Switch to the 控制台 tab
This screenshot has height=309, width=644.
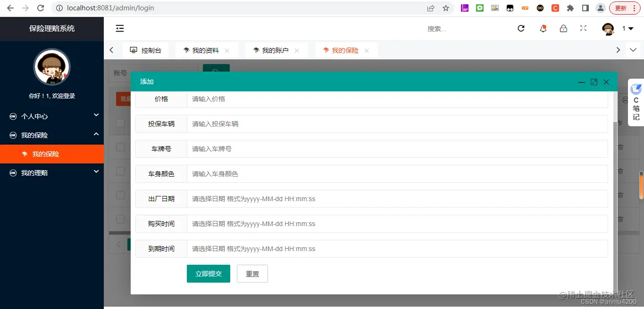click(x=146, y=50)
